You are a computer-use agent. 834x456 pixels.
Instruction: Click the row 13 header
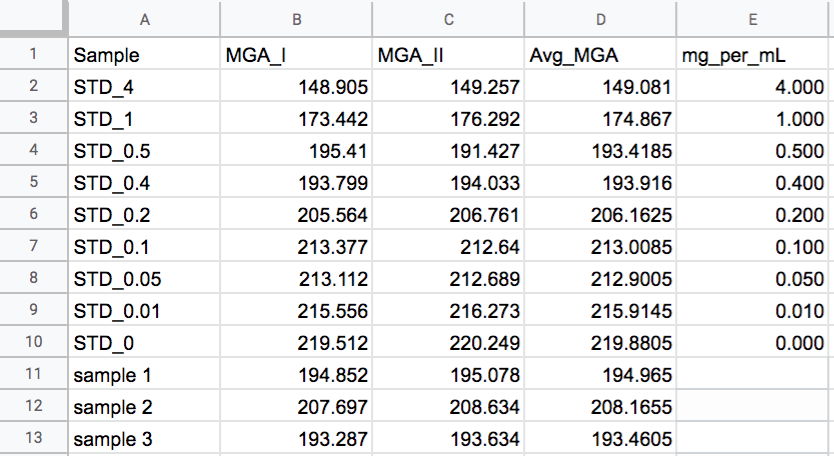(x=33, y=439)
